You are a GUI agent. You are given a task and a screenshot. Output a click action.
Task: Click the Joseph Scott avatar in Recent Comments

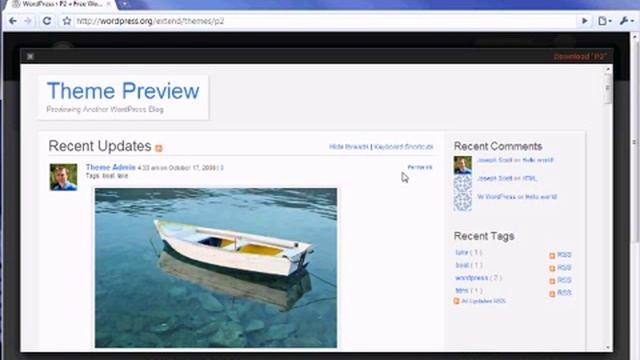point(462,165)
